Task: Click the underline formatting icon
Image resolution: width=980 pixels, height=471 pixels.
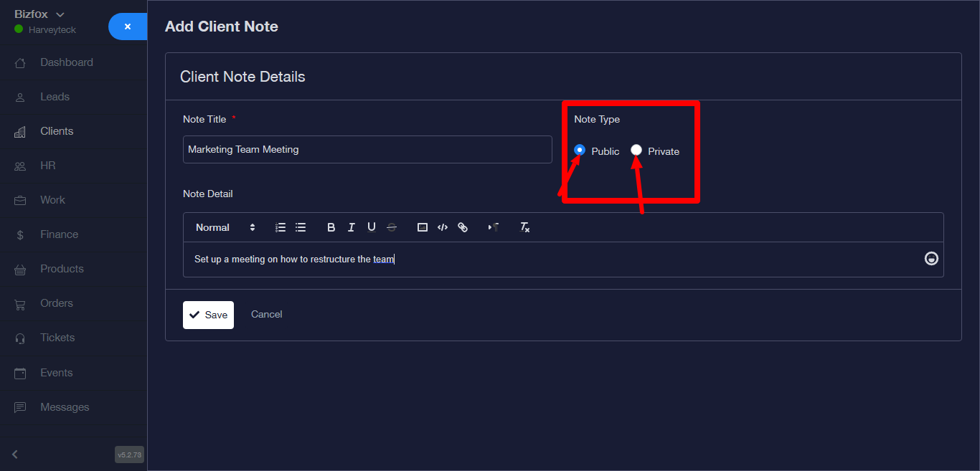Action: (372, 227)
